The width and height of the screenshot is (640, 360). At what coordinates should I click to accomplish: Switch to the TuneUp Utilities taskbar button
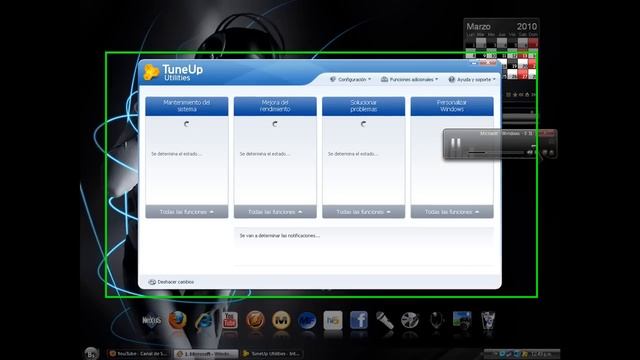(x=272, y=354)
